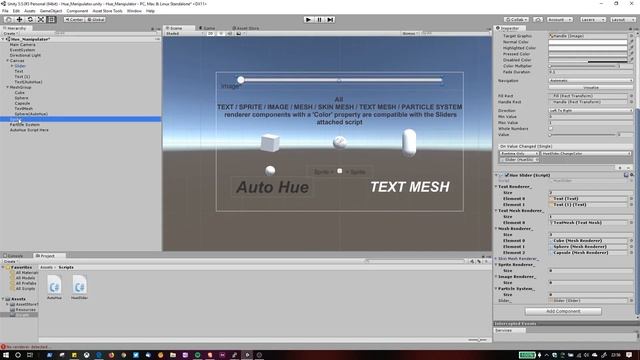Screen dimensions: 640x360
Task: Open the File menu
Action: click(x=5, y=11)
